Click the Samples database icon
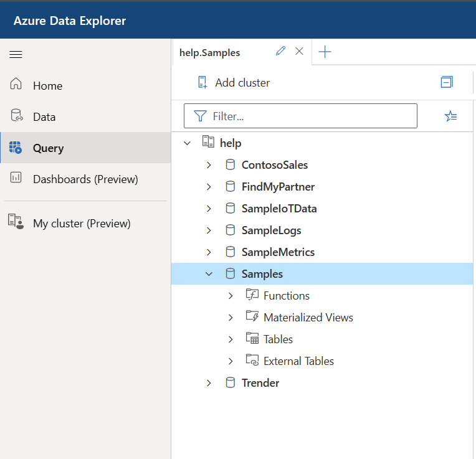The height and width of the screenshot is (459, 476). tap(231, 273)
